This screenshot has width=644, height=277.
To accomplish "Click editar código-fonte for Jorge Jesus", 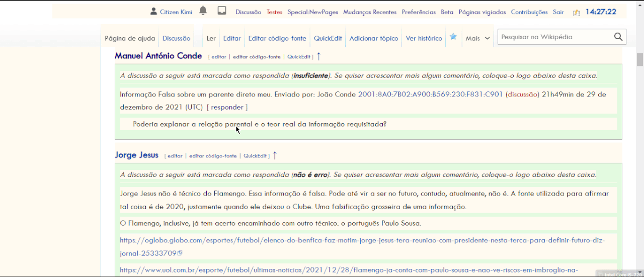I will pos(213,156).
